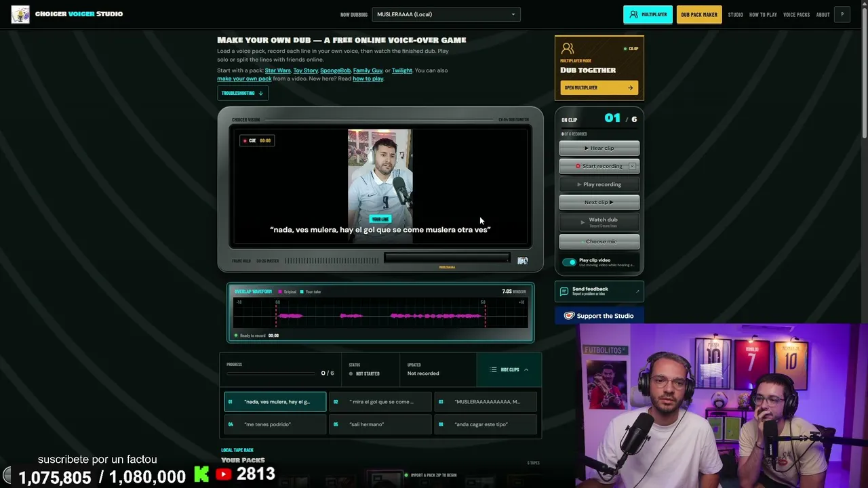This screenshot has height=488, width=868.
Task: Click the 'Not Started' status text
Action: click(368, 373)
